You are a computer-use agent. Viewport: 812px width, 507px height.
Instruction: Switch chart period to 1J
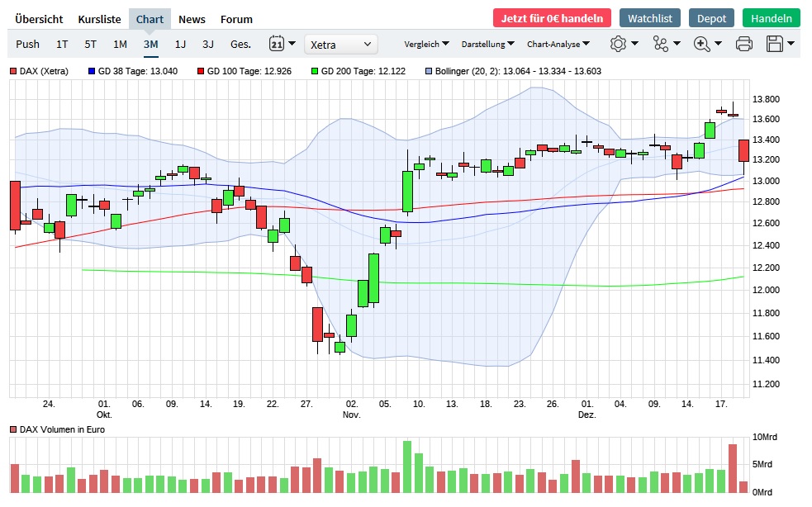pos(180,45)
